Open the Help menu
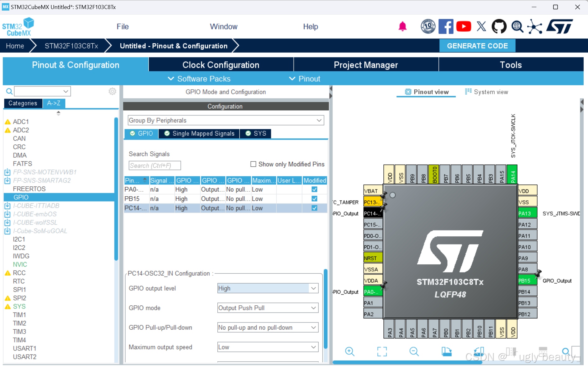This screenshot has width=588, height=367. coord(310,27)
